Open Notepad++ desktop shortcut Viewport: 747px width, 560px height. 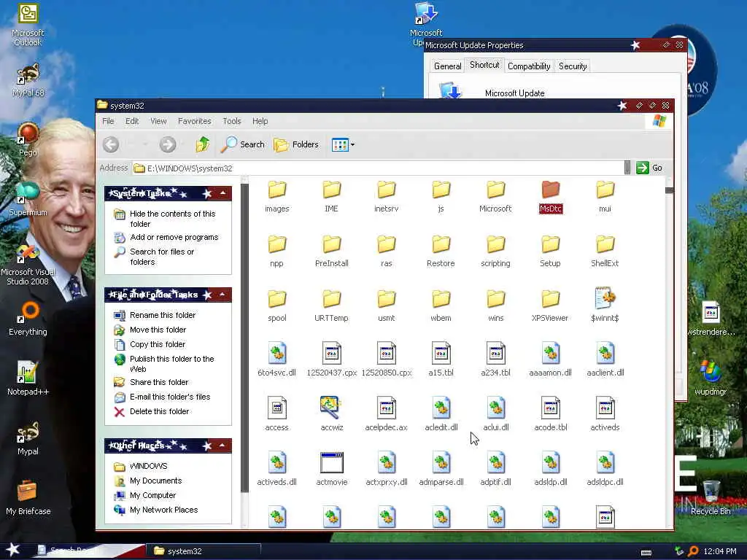[x=28, y=378]
